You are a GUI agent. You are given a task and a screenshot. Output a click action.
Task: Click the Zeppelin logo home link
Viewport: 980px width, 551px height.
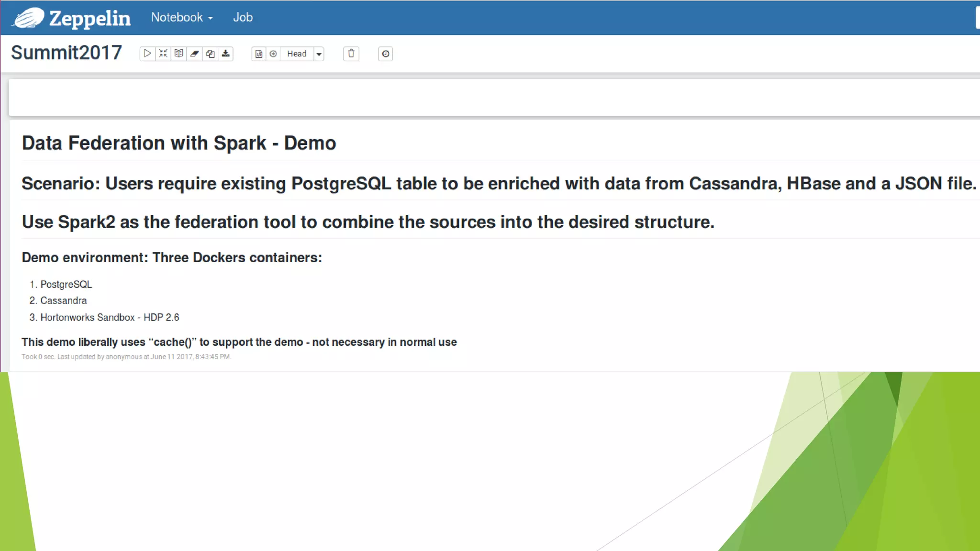click(x=72, y=18)
